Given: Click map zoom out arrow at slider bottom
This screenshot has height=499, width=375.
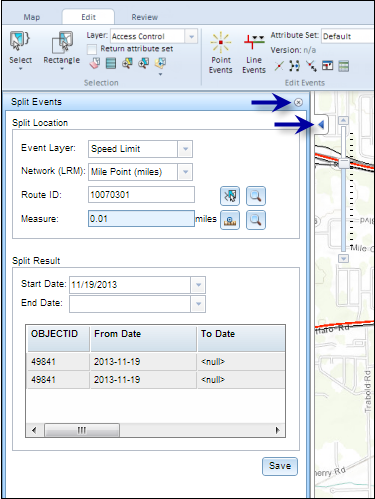Looking at the screenshot, I should click(343, 258).
